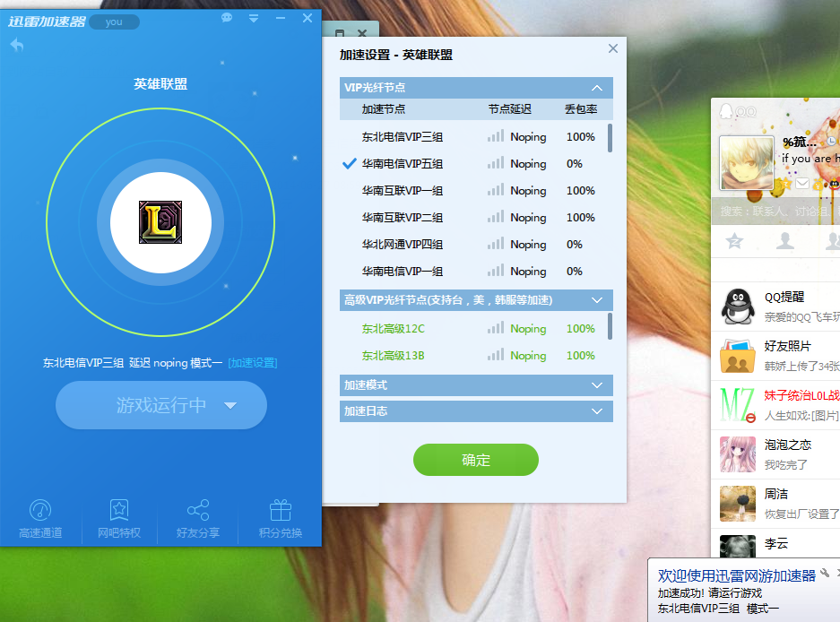The height and width of the screenshot is (622, 840).
Task: Open the money bag wallet icon in QQ
Action: tap(818, 185)
